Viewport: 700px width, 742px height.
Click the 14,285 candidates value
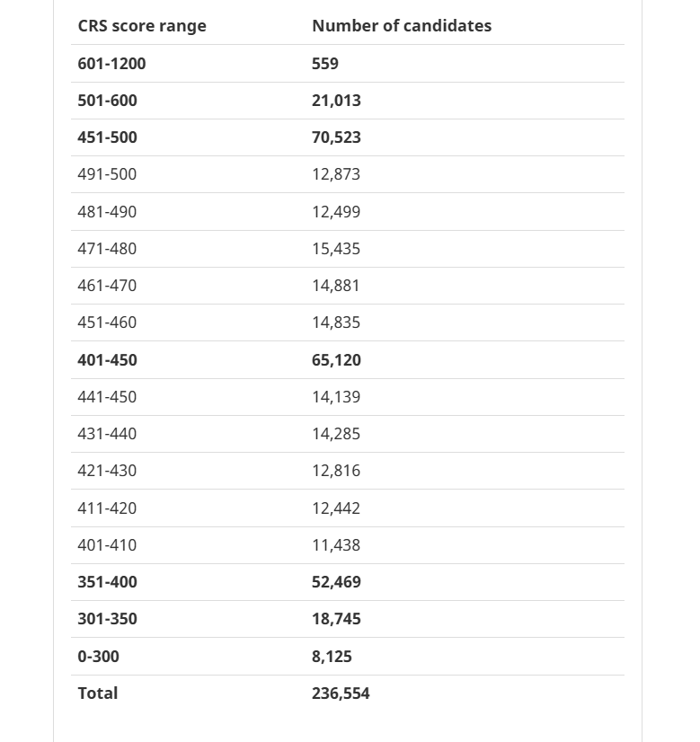(x=336, y=434)
